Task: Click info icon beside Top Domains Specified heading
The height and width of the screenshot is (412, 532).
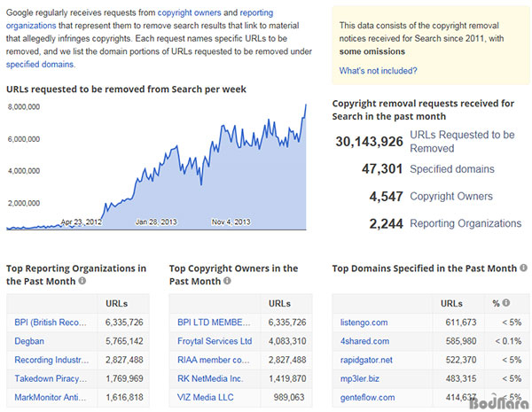Action: 523,268
